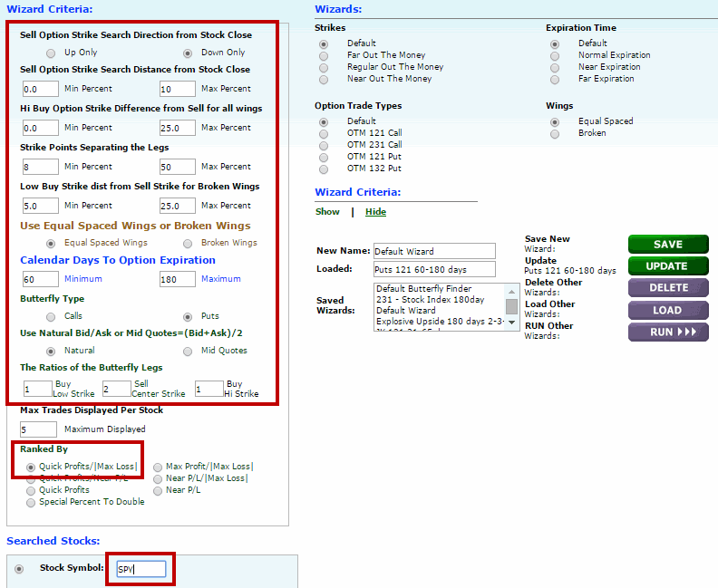Edit Minimum calendar days field

tap(41, 279)
